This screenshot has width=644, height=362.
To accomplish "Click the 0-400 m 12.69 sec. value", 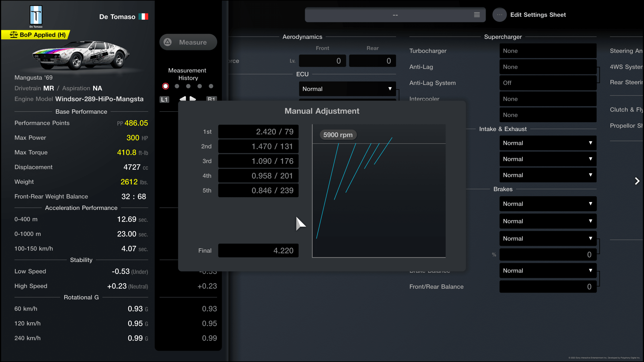I will click(x=132, y=219).
